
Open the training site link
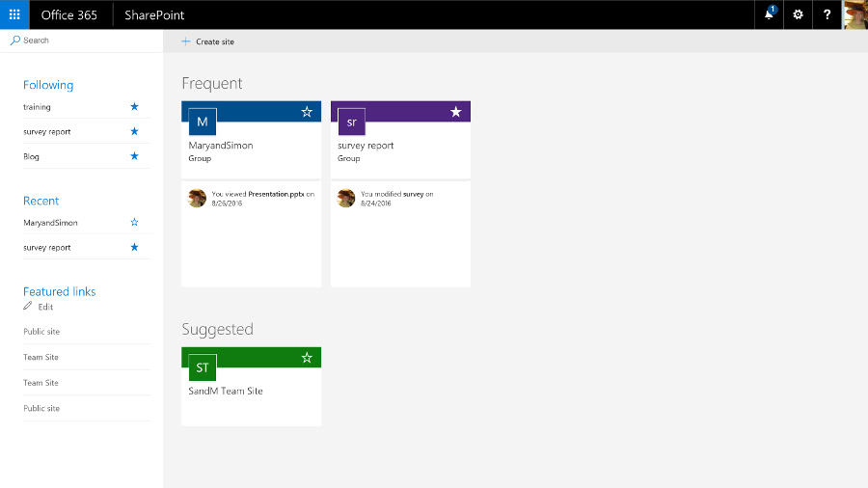pyautogui.click(x=37, y=107)
